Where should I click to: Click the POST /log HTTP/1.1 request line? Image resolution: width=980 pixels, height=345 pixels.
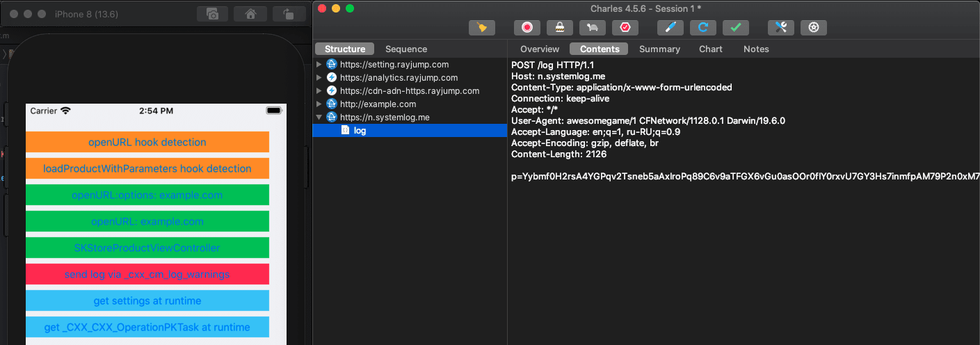[554, 65]
